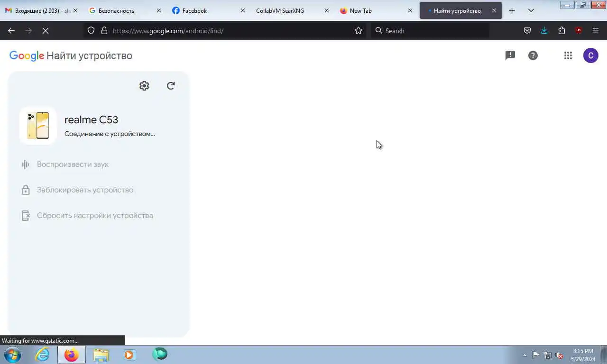The image size is (607, 364).
Task: Refresh the device location
Action: pyautogui.click(x=171, y=86)
